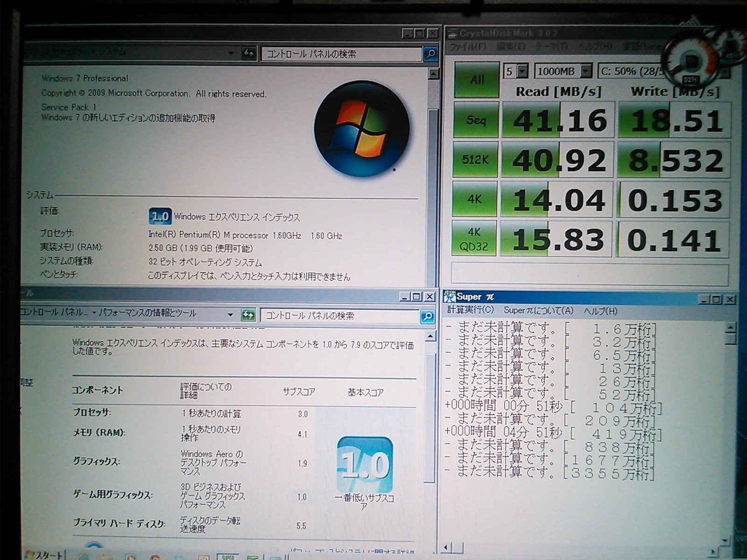Screen dimensions: 747x560
Task: Click the 512K read value 40.92
Action: pyautogui.click(x=557, y=160)
